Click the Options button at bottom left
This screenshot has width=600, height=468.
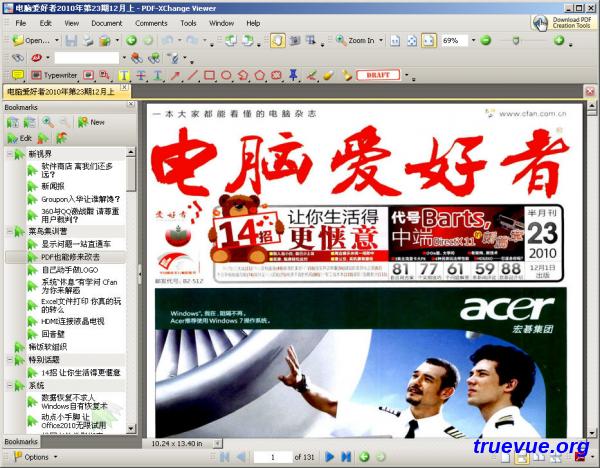pyautogui.click(x=35, y=457)
